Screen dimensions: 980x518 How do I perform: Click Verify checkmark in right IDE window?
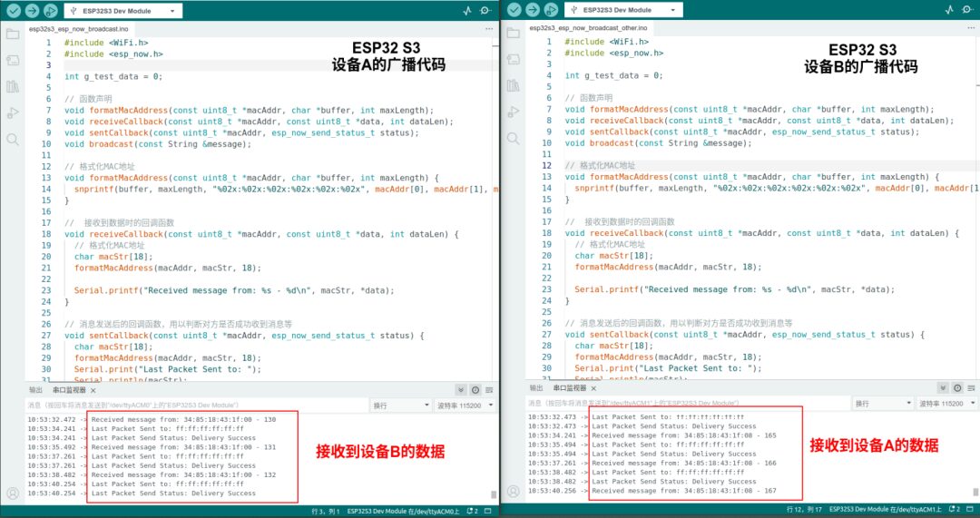(x=514, y=10)
